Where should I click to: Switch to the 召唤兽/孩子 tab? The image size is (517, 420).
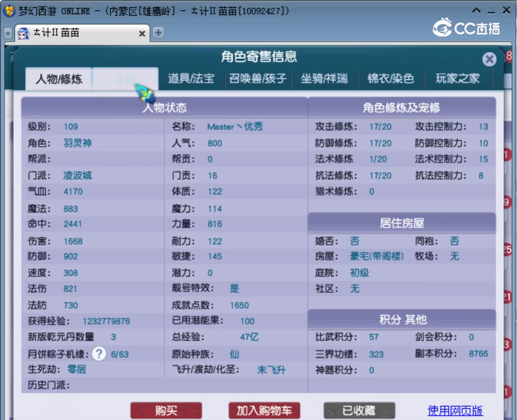pyautogui.click(x=258, y=78)
